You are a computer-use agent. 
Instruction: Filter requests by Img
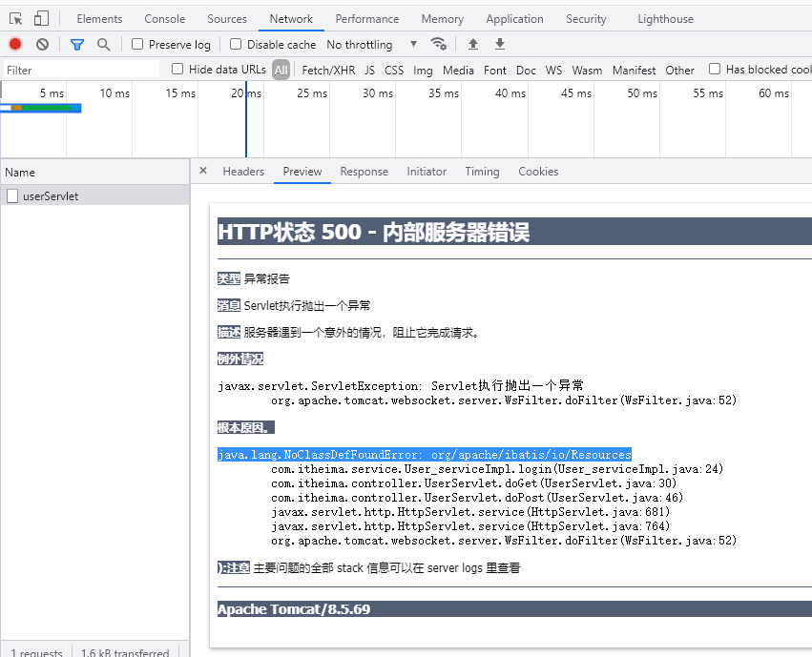click(x=423, y=70)
